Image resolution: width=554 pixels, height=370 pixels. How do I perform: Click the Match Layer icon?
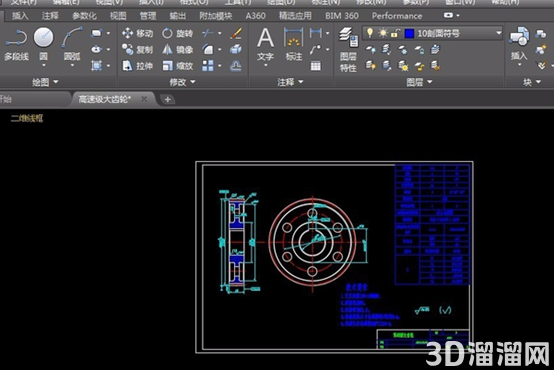point(435,65)
